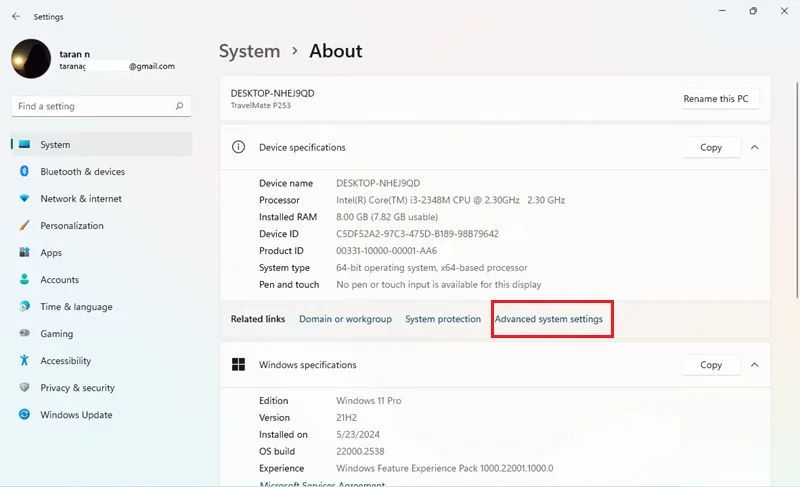Click the Gaming controller icon
Image resolution: width=800 pixels, height=487 pixels.
click(24, 333)
